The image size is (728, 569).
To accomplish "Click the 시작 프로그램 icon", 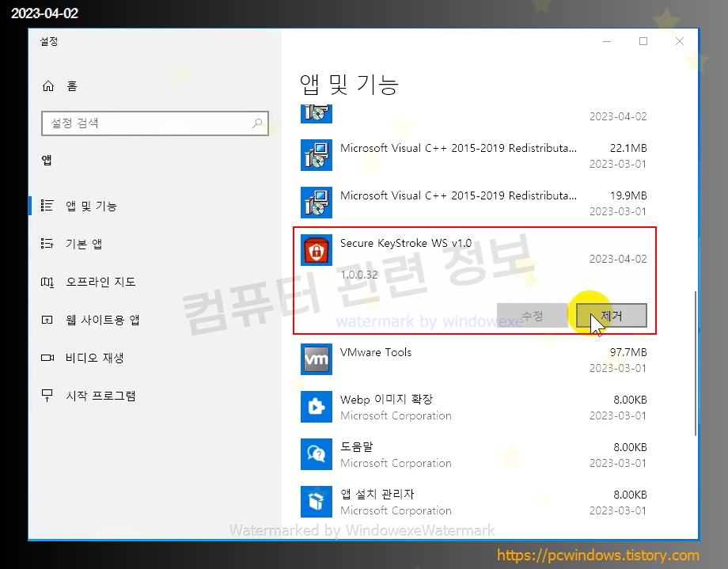I will pyautogui.click(x=47, y=395).
